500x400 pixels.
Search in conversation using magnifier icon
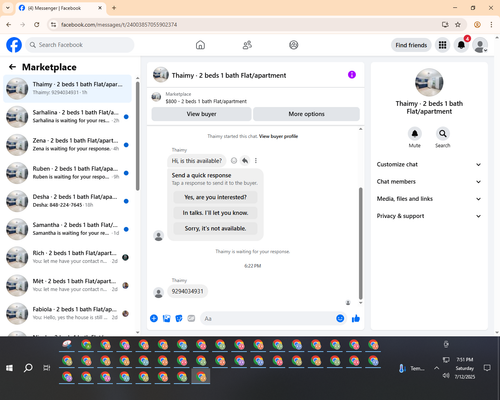(x=443, y=134)
